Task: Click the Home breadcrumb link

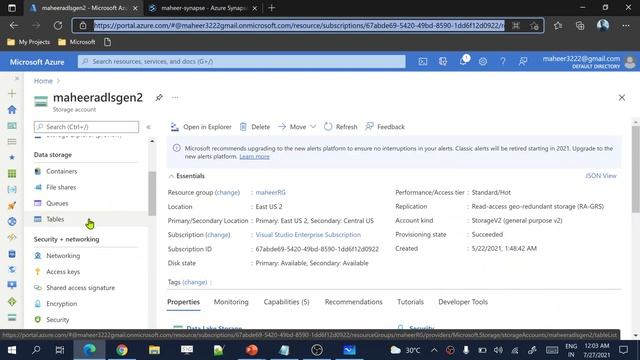Action: pos(43,81)
